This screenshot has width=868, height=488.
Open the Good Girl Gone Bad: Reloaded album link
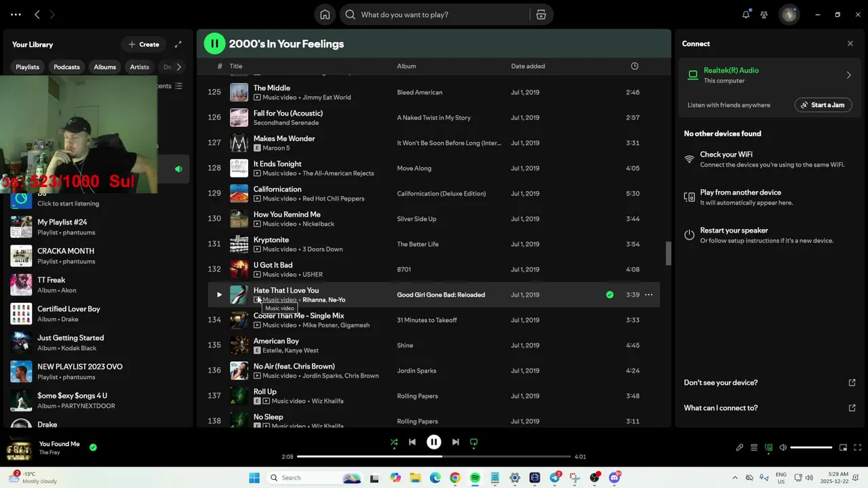coord(441,295)
